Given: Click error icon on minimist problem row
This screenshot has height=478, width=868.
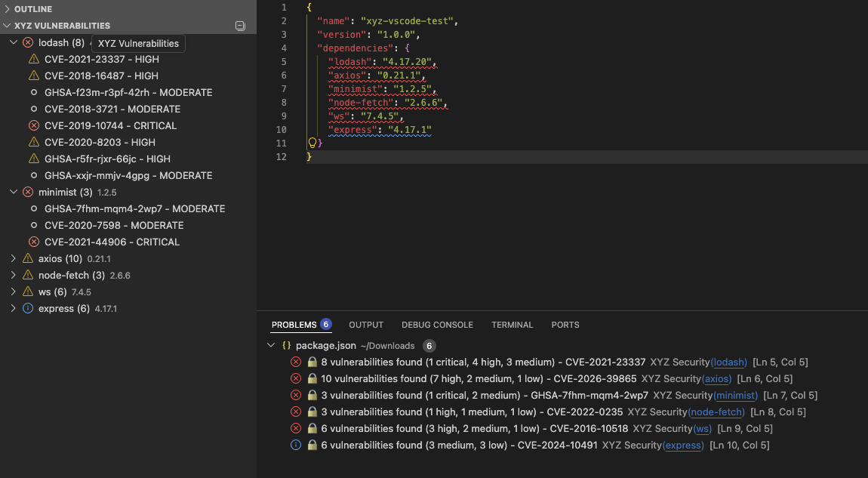Looking at the screenshot, I should (296, 396).
